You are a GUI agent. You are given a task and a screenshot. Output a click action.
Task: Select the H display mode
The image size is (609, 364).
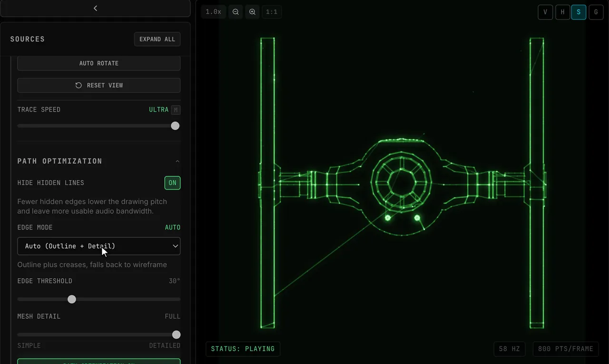point(562,12)
